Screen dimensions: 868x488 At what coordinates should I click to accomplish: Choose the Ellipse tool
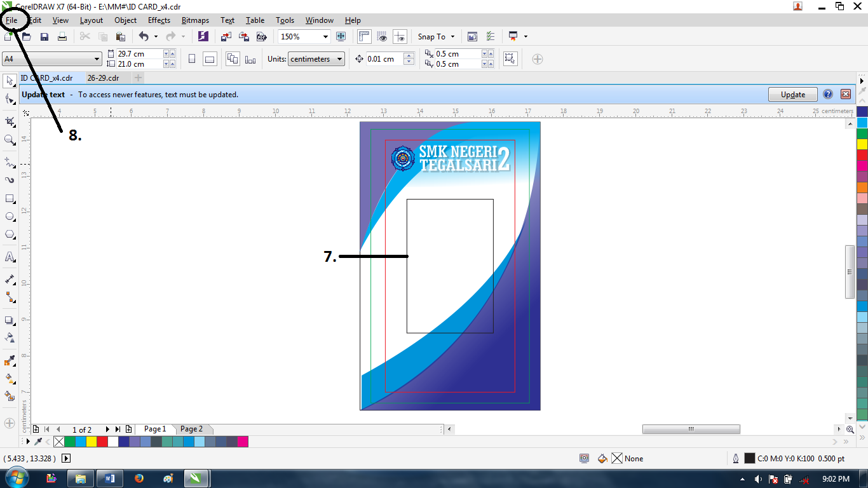pyautogui.click(x=9, y=216)
